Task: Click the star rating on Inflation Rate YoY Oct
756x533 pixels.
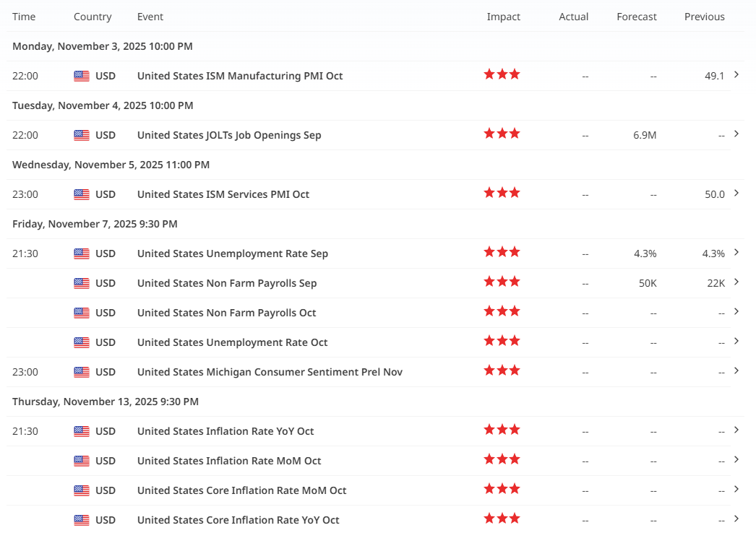Action: pyautogui.click(x=502, y=430)
